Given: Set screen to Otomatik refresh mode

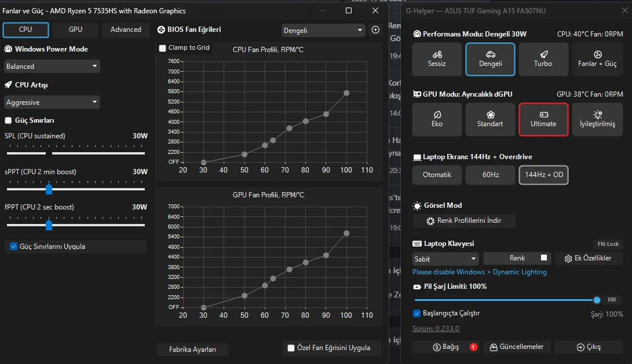Looking at the screenshot, I should tap(437, 175).
